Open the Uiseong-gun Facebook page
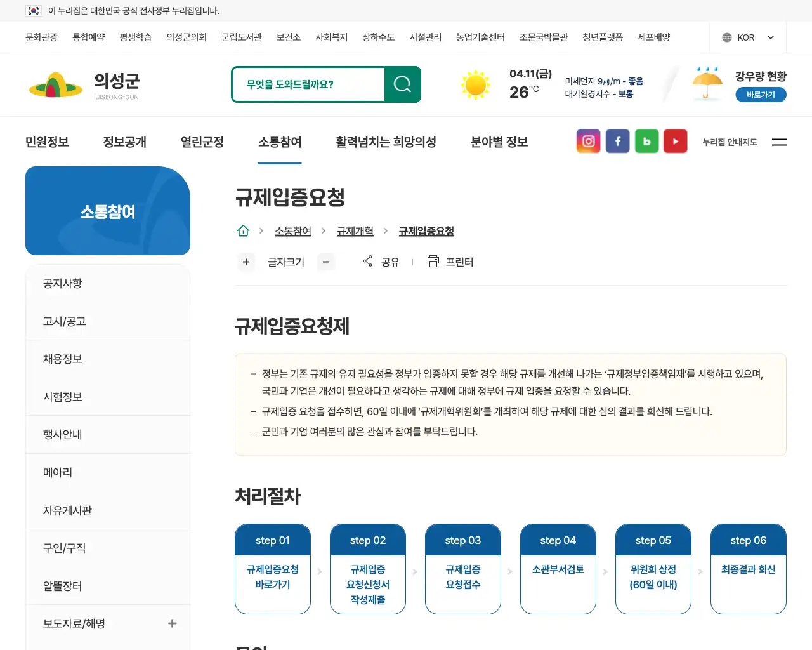Viewport: 812px width, 650px height. click(617, 141)
